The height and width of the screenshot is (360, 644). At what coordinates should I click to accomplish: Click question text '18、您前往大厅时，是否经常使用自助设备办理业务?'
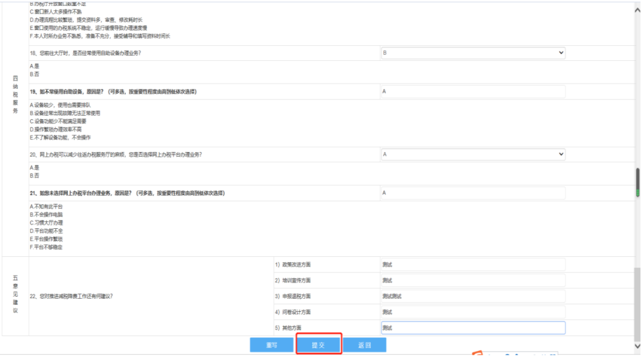[x=85, y=53]
